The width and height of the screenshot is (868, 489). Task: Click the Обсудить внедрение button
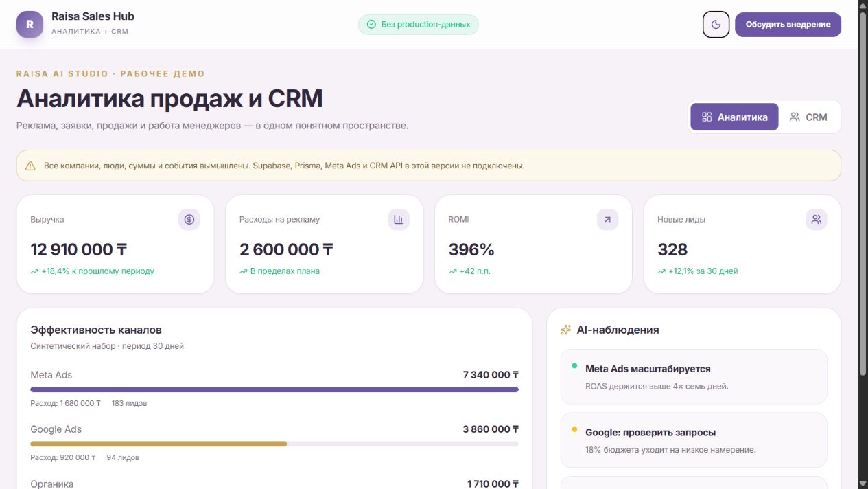coord(788,25)
